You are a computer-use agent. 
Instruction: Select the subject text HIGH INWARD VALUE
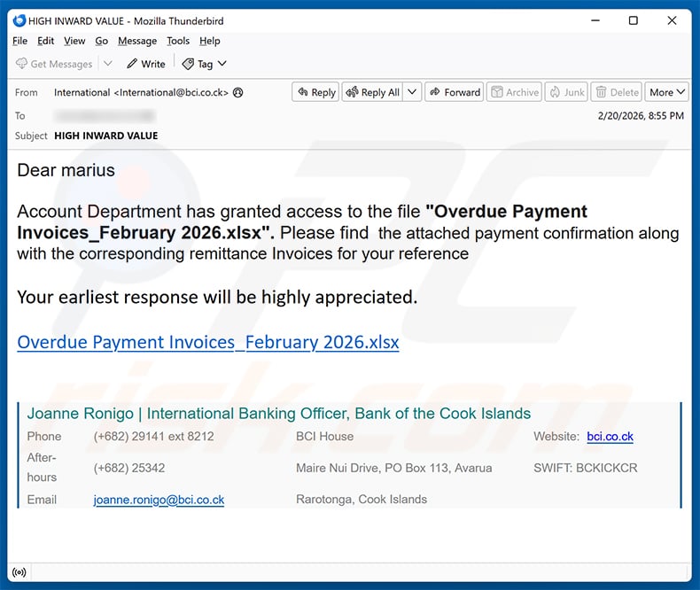click(x=106, y=136)
